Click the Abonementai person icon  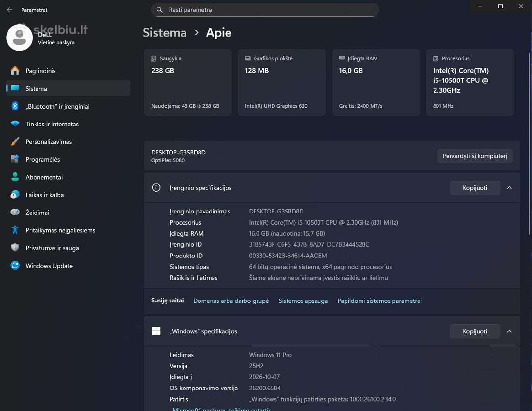click(x=15, y=177)
